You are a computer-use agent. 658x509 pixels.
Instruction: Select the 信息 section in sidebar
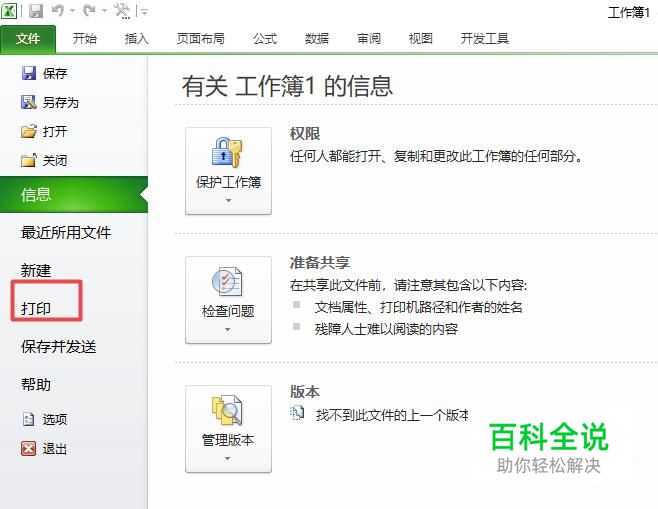pos(74,195)
